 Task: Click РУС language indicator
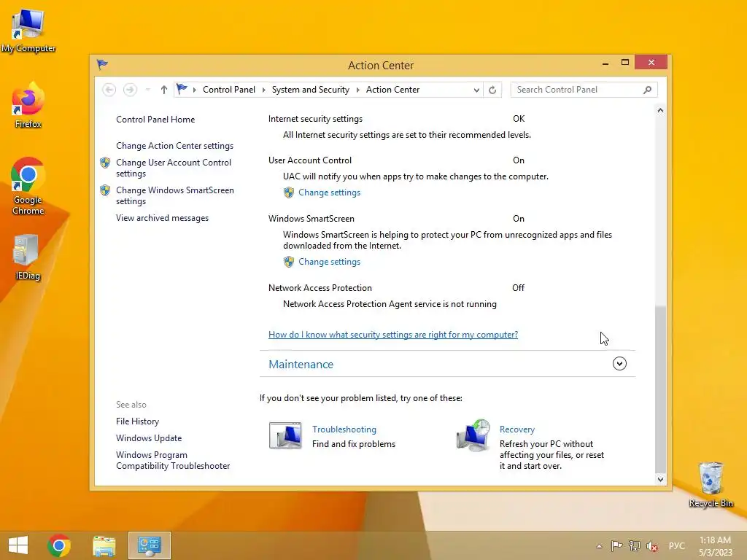tap(676, 545)
